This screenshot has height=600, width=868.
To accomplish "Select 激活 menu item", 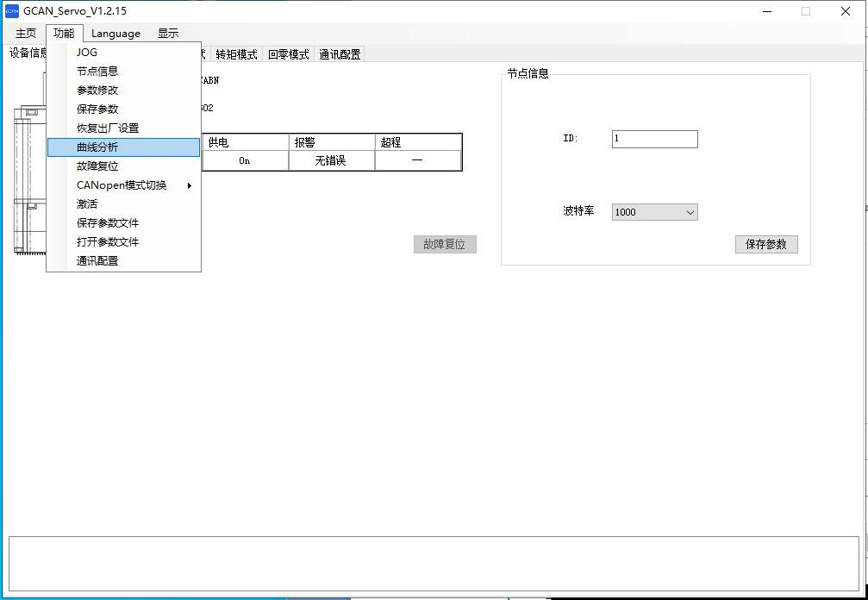I will tap(87, 204).
